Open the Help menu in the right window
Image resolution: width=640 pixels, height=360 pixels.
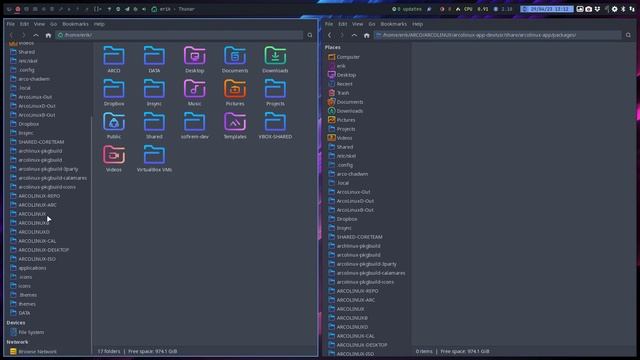tap(417, 24)
